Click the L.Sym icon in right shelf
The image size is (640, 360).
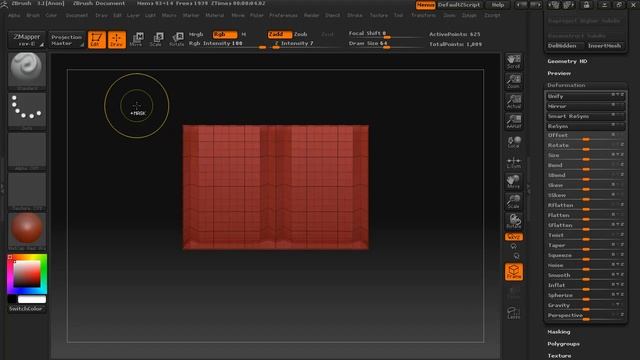tap(513, 162)
